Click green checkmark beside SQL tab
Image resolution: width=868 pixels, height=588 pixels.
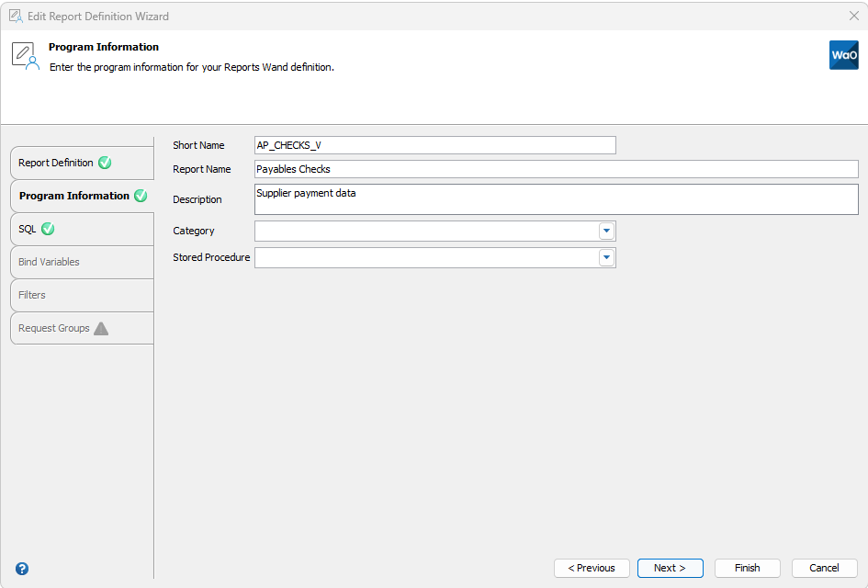pos(48,229)
